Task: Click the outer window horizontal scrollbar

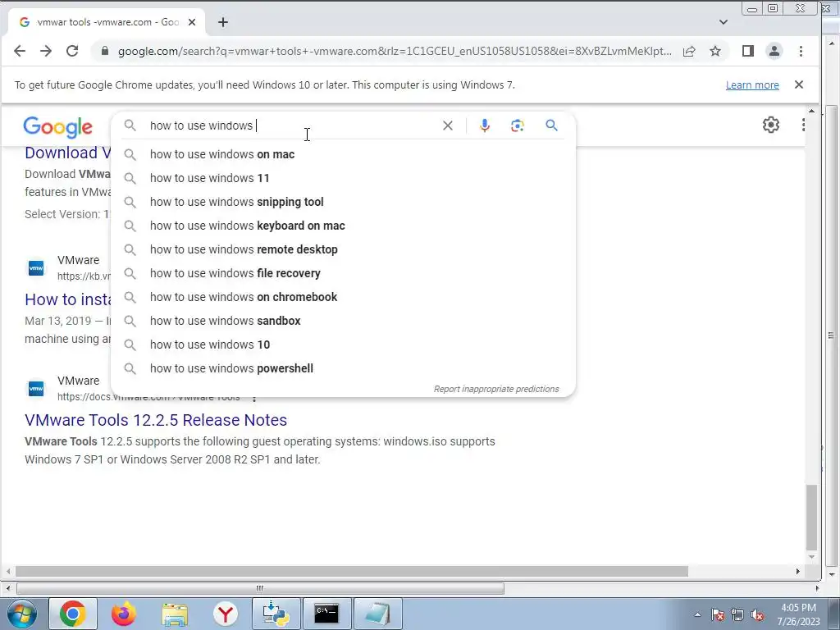Action: (x=260, y=588)
